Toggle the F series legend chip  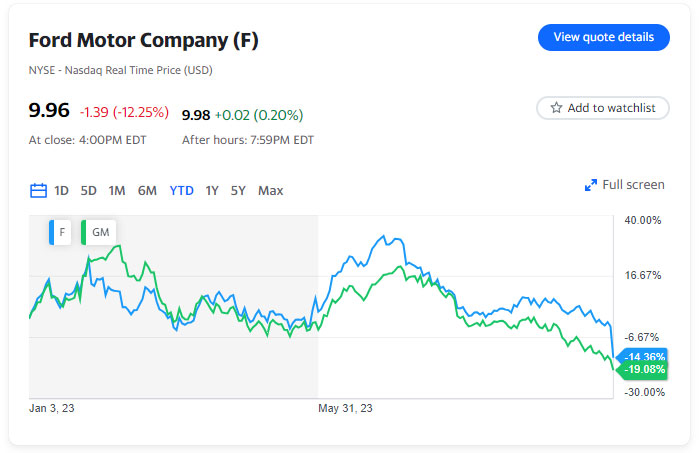pyautogui.click(x=60, y=232)
